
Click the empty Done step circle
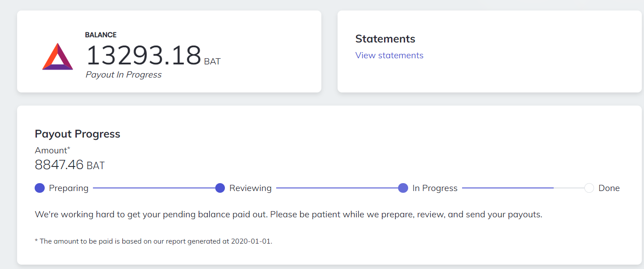[x=589, y=188]
